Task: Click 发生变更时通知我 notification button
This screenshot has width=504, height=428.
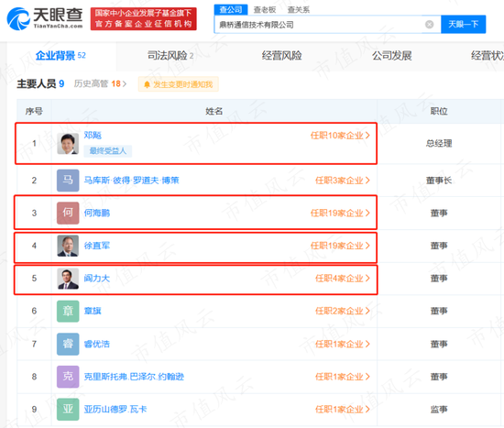Action: (179, 84)
